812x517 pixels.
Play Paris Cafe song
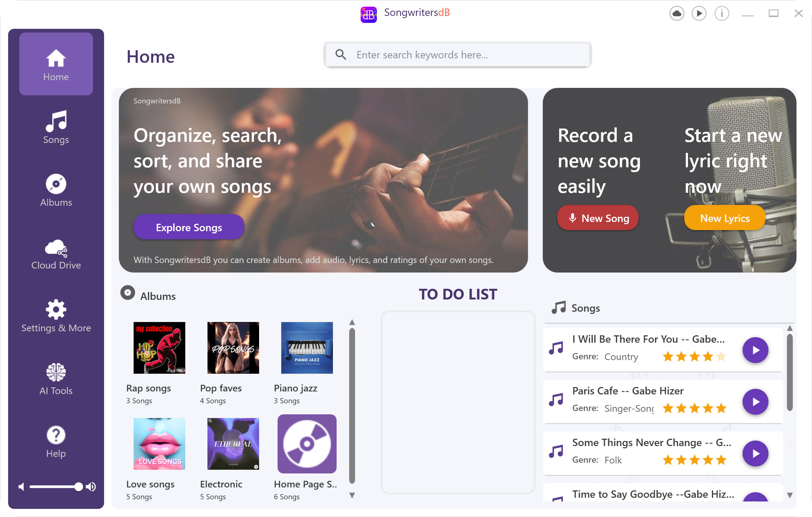tap(756, 402)
